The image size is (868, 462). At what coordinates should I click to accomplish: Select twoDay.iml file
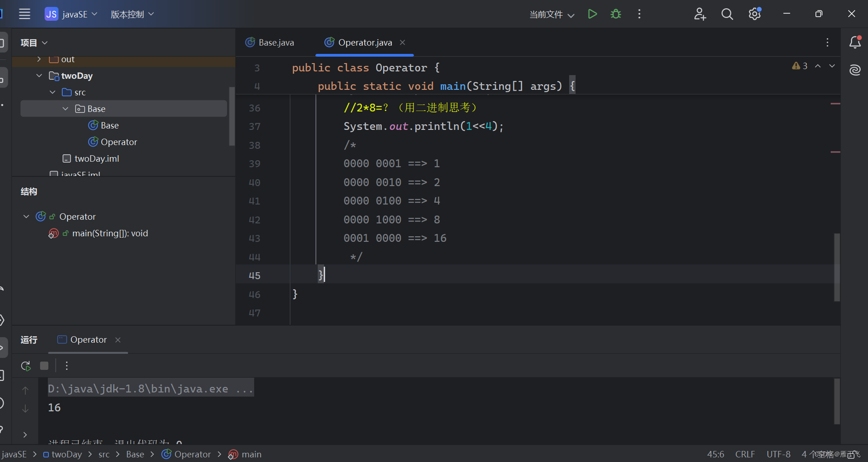click(91, 158)
